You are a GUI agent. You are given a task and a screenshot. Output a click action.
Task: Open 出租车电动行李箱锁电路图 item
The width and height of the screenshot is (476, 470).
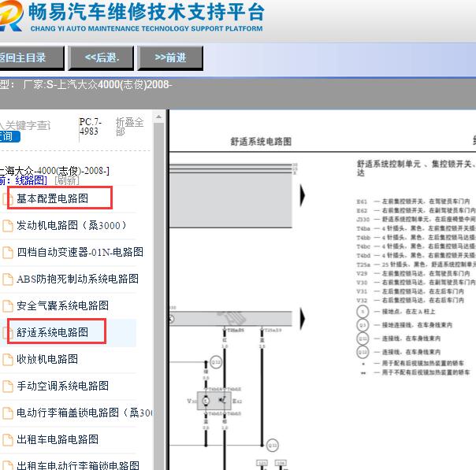point(78,465)
